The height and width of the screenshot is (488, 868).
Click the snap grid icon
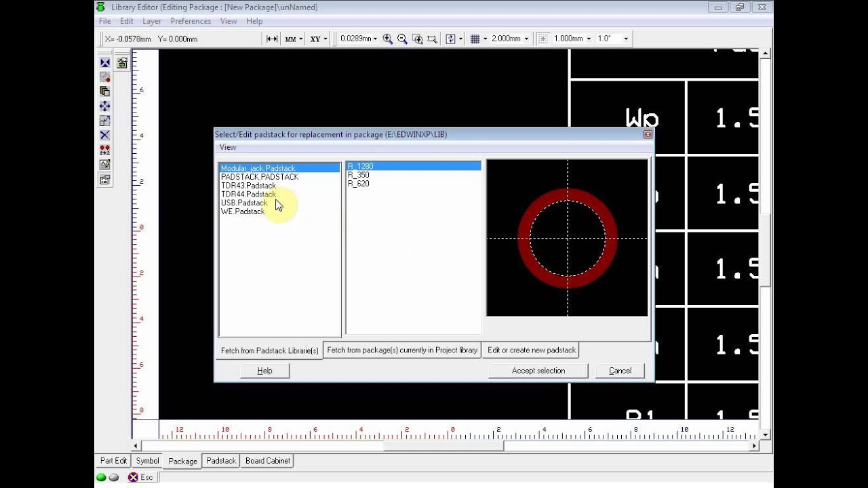click(x=542, y=39)
